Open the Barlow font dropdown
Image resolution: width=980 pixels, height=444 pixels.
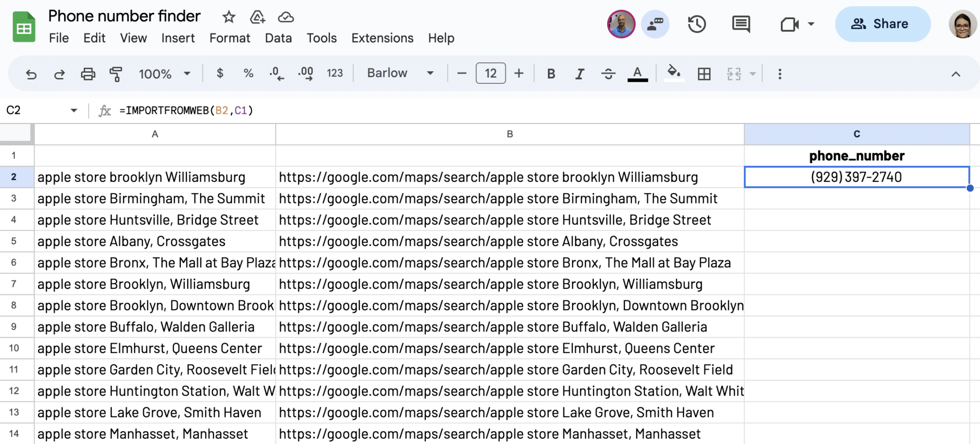[400, 73]
